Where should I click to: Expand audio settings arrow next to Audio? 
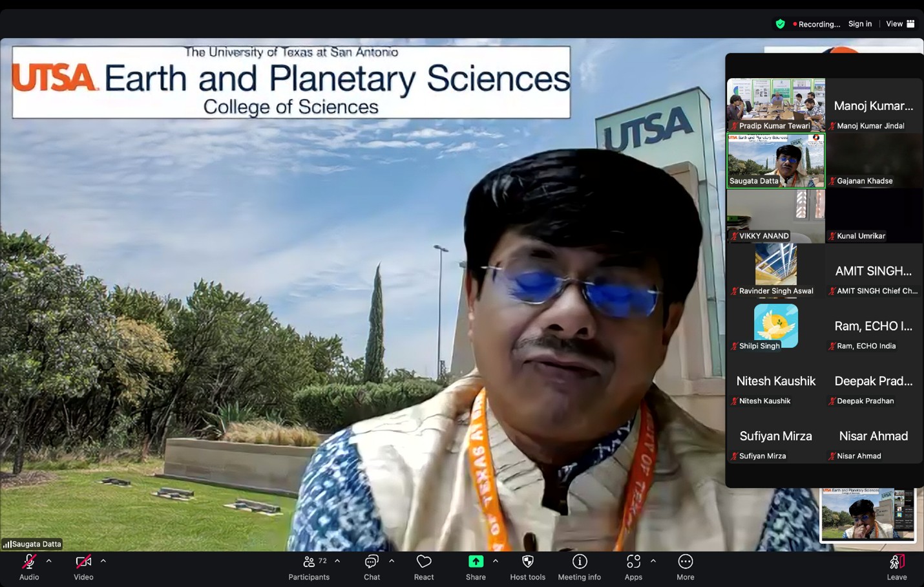[x=49, y=561]
